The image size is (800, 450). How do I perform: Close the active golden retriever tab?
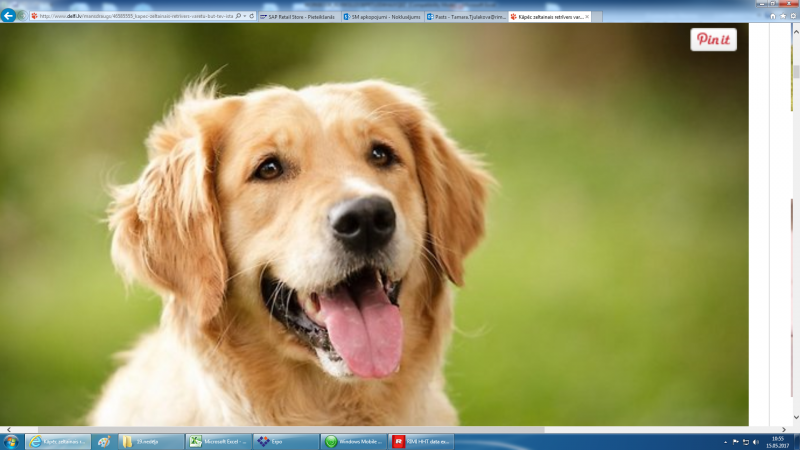587,17
